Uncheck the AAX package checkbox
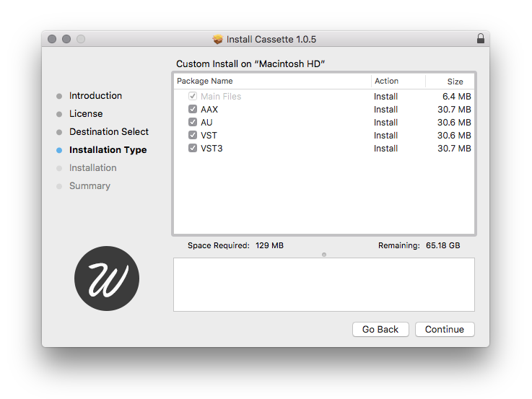 pyautogui.click(x=193, y=109)
